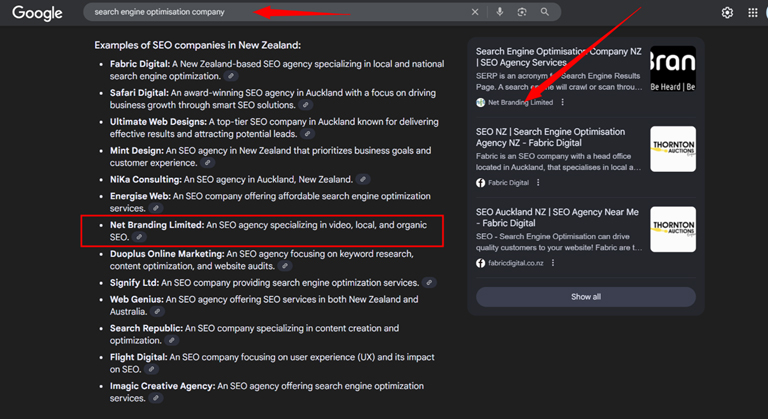Click the fabricdigital.co.nz favicon
The height and width of the screenshot is (419, 768).
click(x=480, y=263)
